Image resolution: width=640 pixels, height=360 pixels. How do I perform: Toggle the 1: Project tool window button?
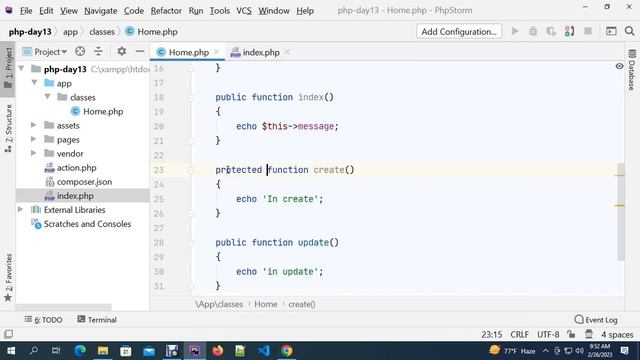(8, 68)
